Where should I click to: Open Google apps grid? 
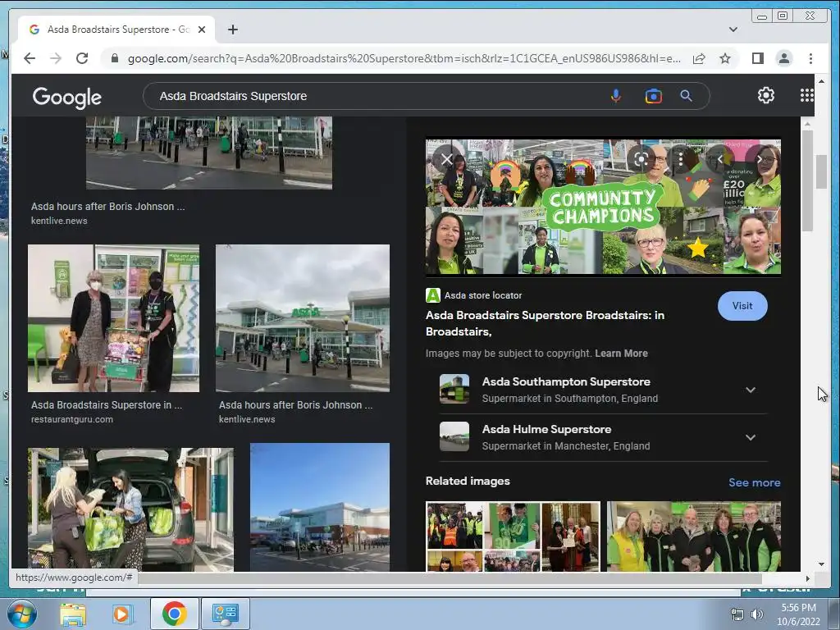807,95
